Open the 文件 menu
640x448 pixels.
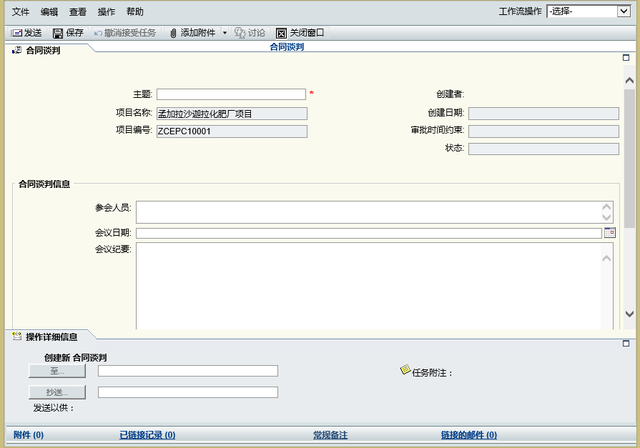tap(20, 12)
